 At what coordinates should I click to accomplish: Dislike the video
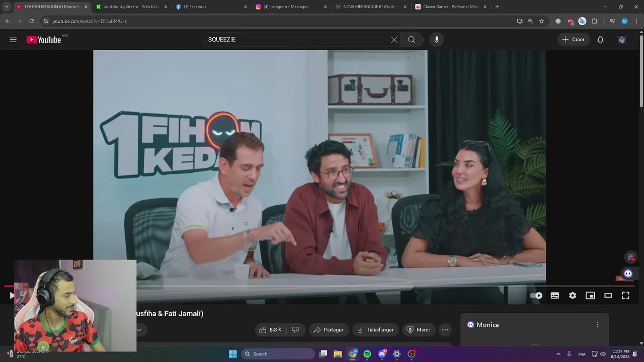click(295, 330)
